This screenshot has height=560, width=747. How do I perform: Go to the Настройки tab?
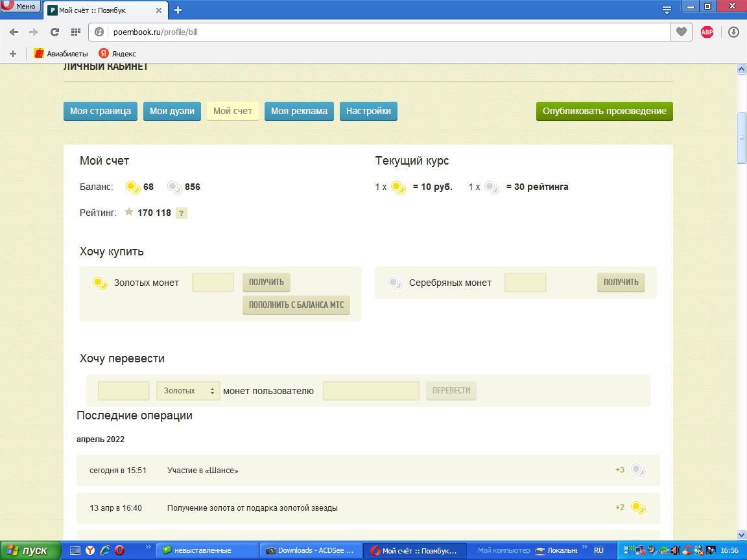click(368, 111)
